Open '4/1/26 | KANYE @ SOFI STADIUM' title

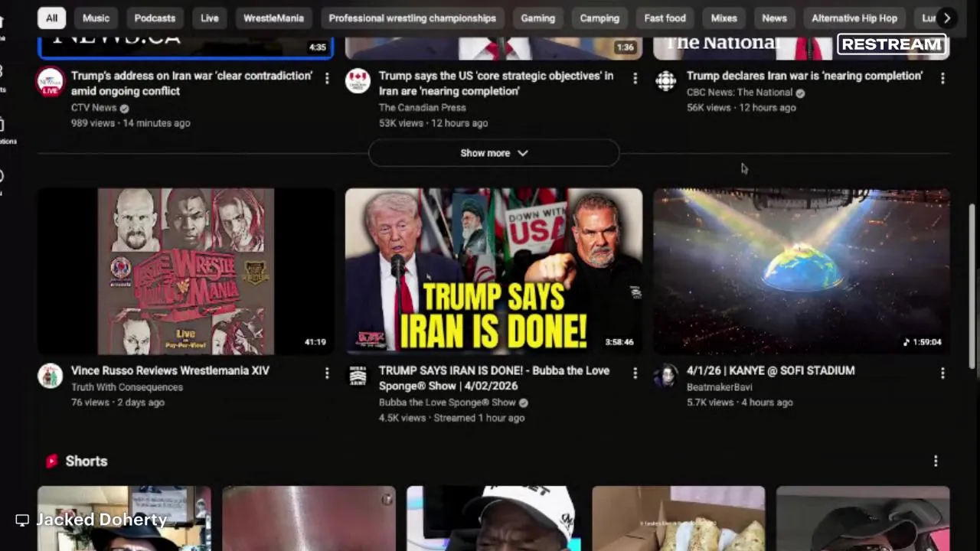coord(770,370)
